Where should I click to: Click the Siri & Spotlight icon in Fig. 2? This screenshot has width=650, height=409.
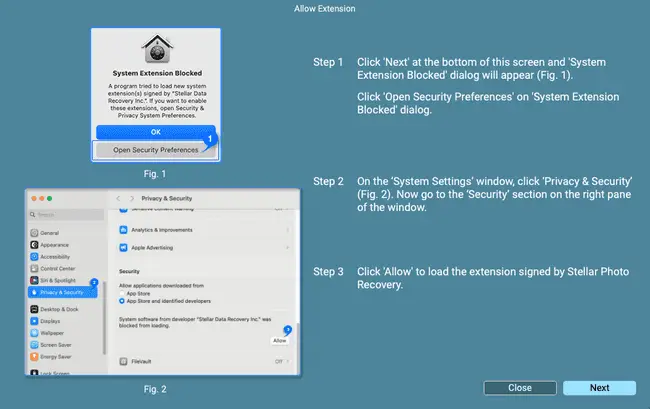(34, 280)
